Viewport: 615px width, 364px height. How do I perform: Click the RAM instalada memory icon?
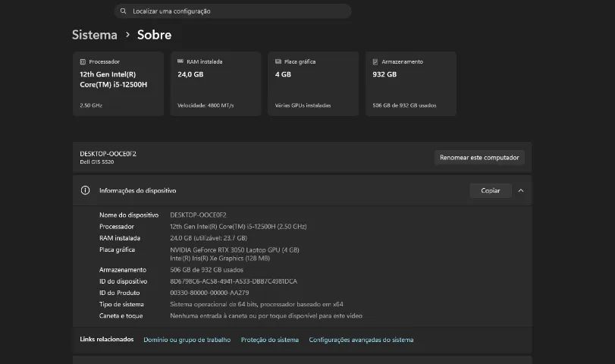tap(180, 61)
